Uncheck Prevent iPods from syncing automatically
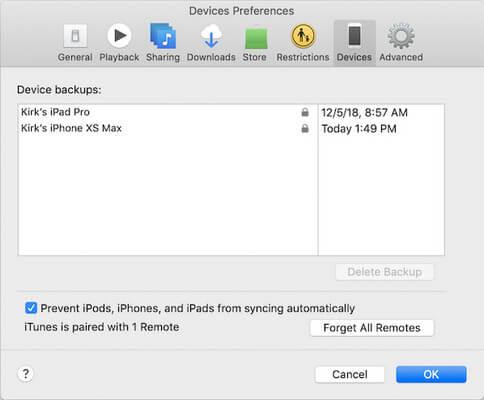Viewport: 484px width, 400px height. [x=31, y=308]
